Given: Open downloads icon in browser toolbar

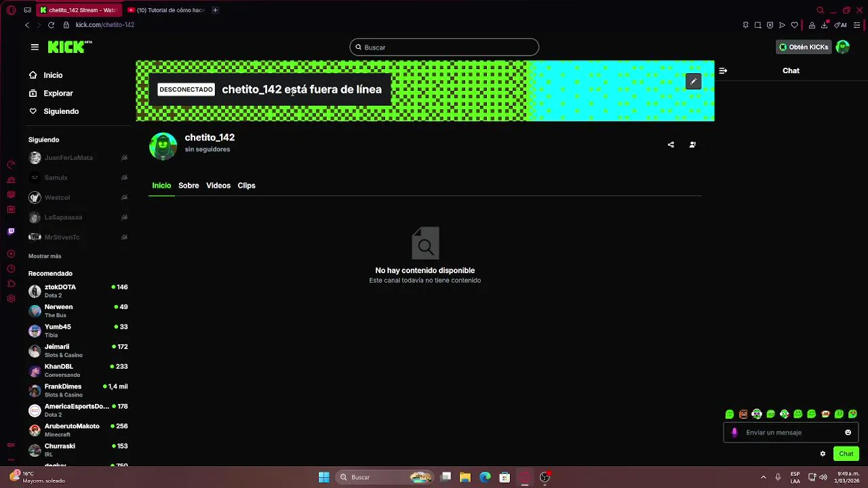Looking at the screenshot, I should [x=824, y=25].
